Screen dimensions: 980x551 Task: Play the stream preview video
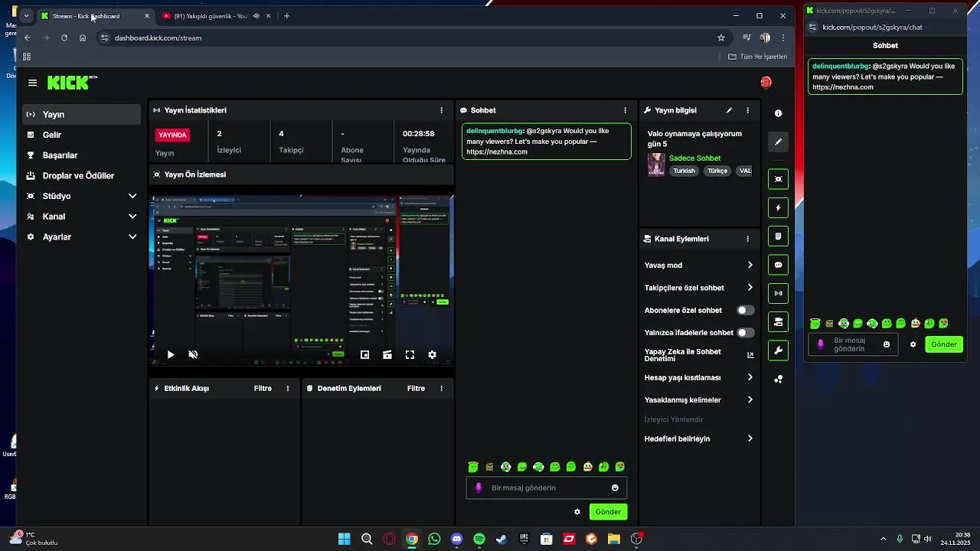171,354
